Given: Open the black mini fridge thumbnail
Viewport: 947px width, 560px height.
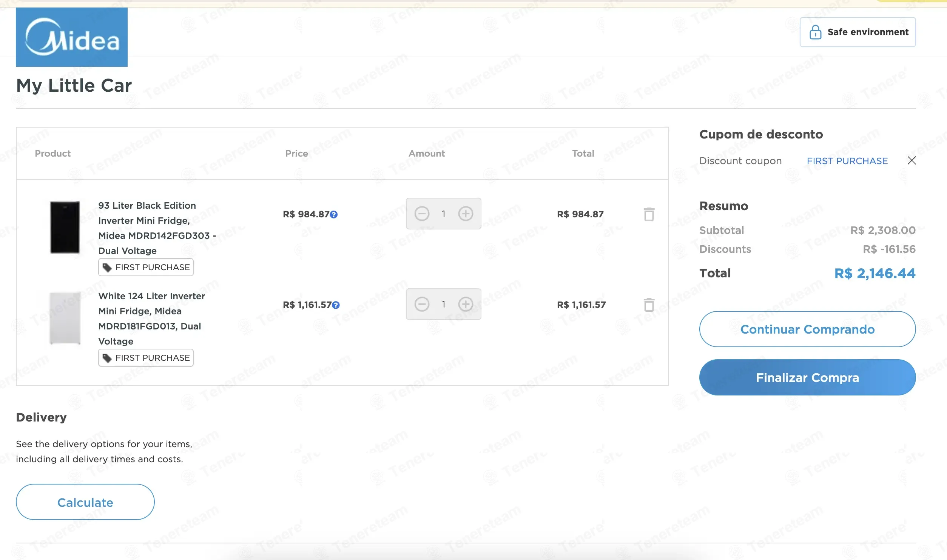Looking at the screenshot, I should [x=65, y=227].
